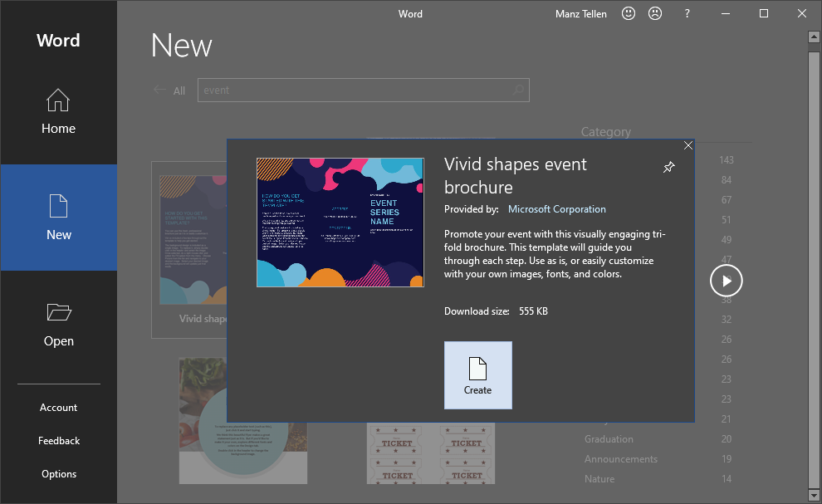Open Word Options

coord(58,473)
